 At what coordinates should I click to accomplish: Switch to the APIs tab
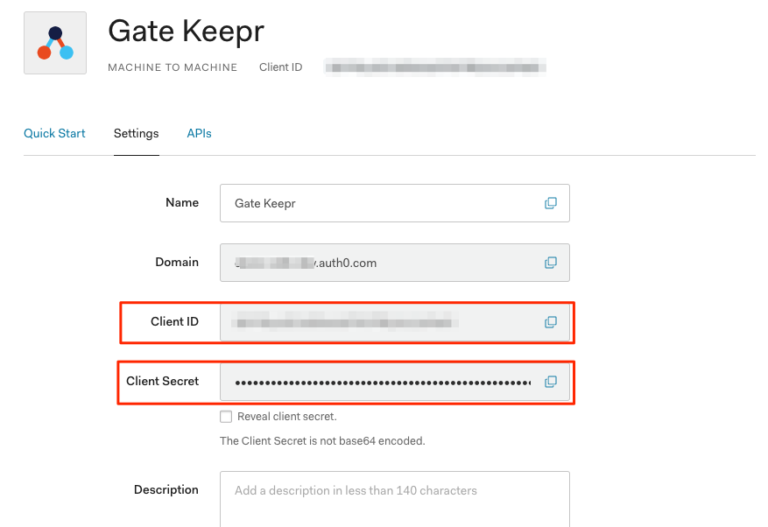[x=199, y=133]
